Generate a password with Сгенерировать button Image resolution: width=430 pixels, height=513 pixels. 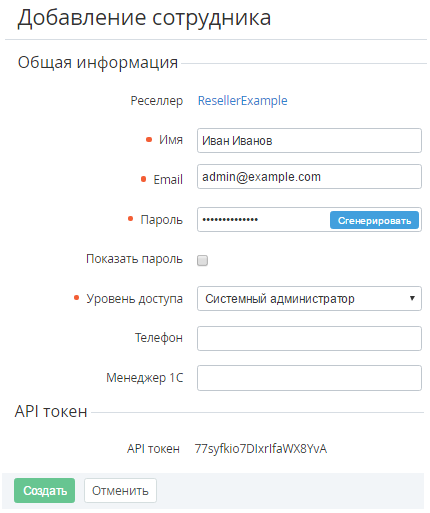(374, 220)
